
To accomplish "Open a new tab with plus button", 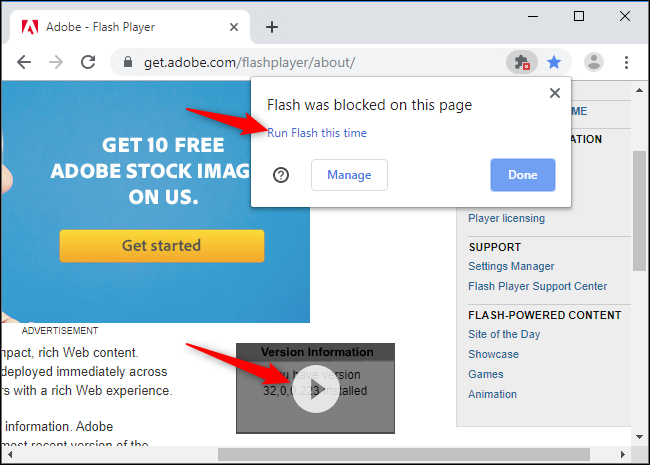I will [x=272, y=27].
